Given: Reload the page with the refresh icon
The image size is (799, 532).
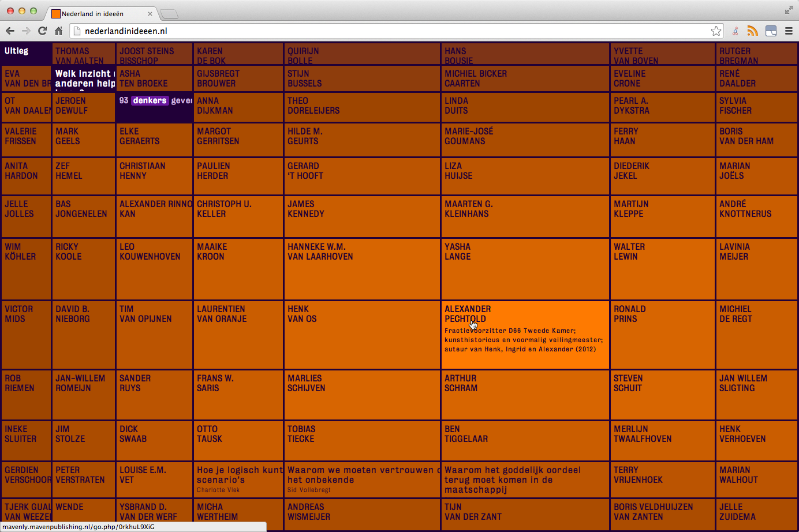Looking at the screenshot, I should click(x=42, y=31).
